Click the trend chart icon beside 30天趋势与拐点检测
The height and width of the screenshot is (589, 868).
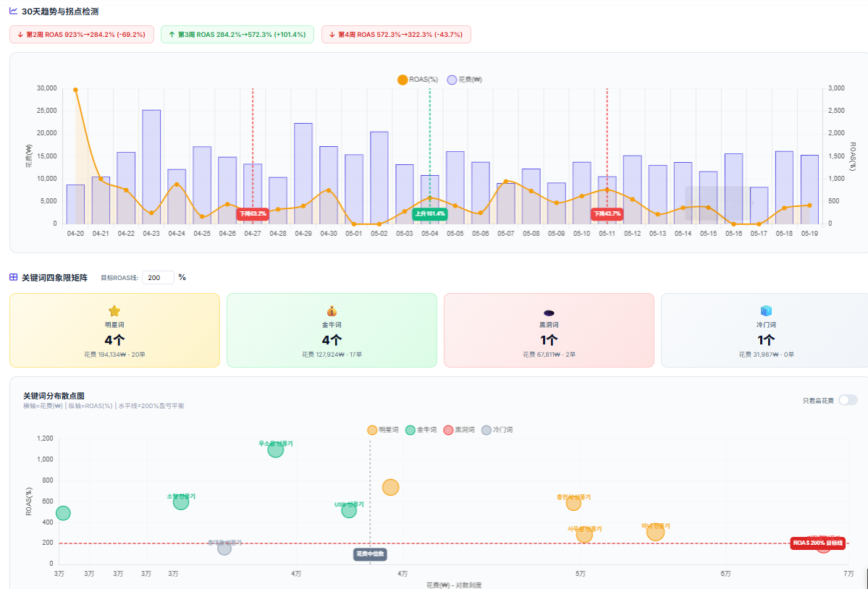click(13, 11)
